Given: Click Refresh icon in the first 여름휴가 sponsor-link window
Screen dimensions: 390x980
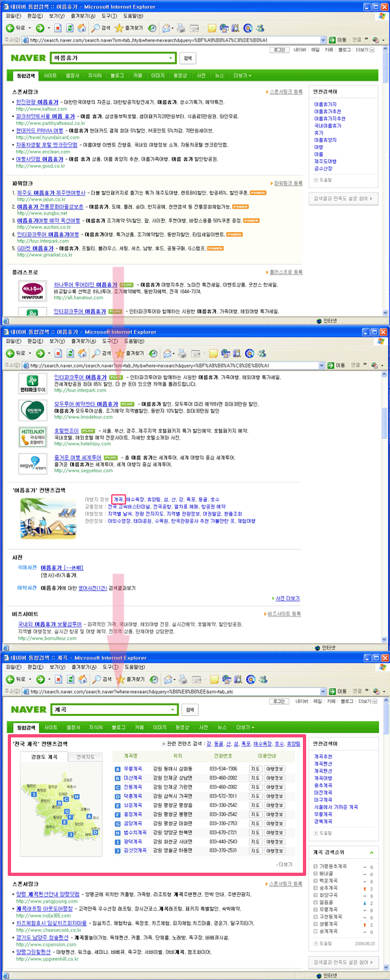Looking at the screenshot, I should pos(70,28).
